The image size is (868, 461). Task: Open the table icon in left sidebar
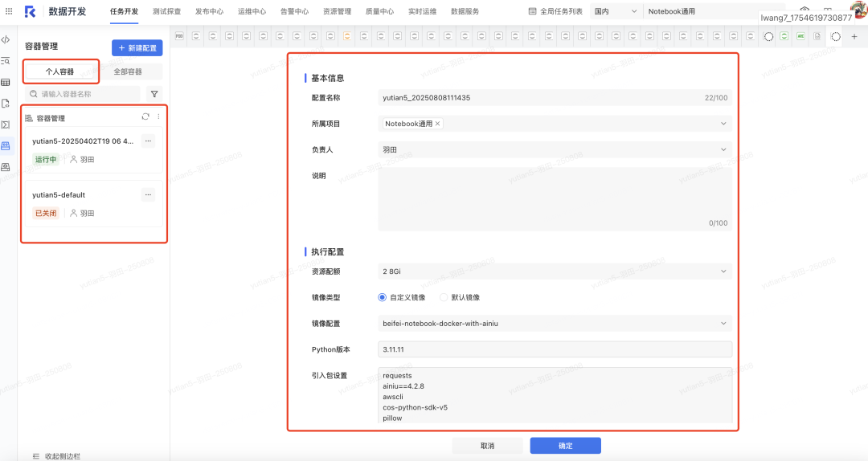click(x=6, y=83)
